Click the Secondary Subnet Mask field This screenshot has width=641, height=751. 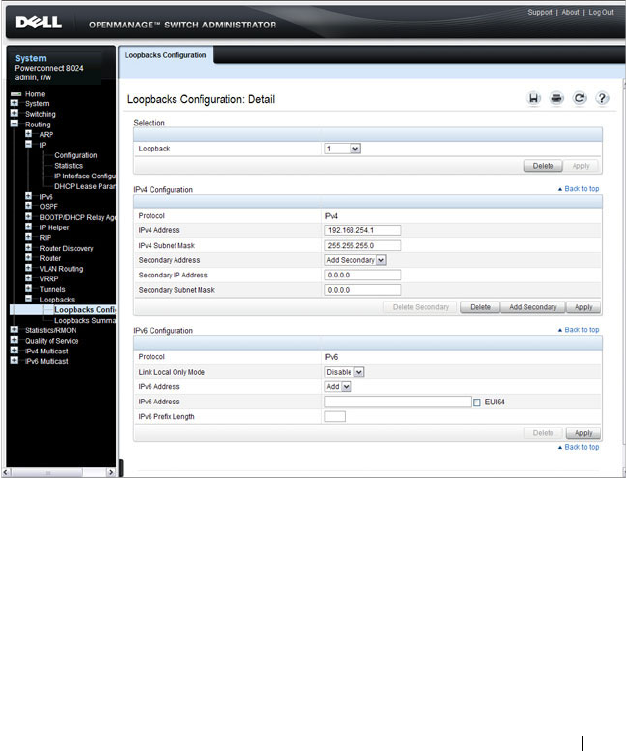click(x=363, y=290)
